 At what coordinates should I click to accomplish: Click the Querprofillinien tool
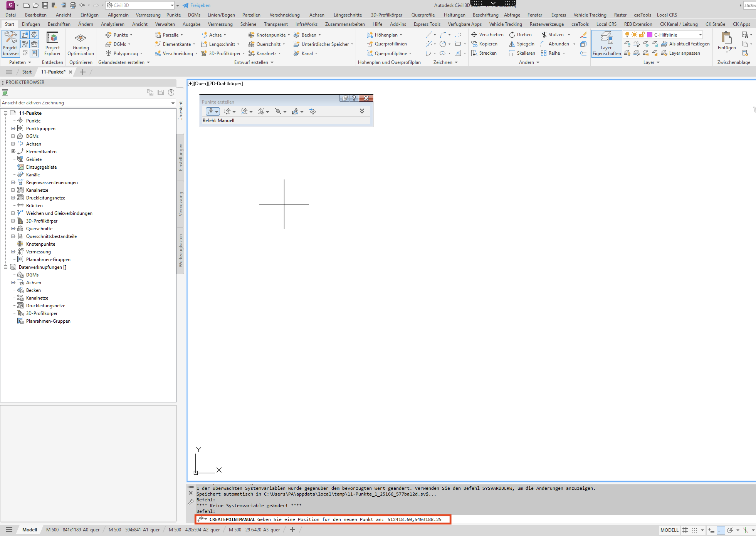386,44
